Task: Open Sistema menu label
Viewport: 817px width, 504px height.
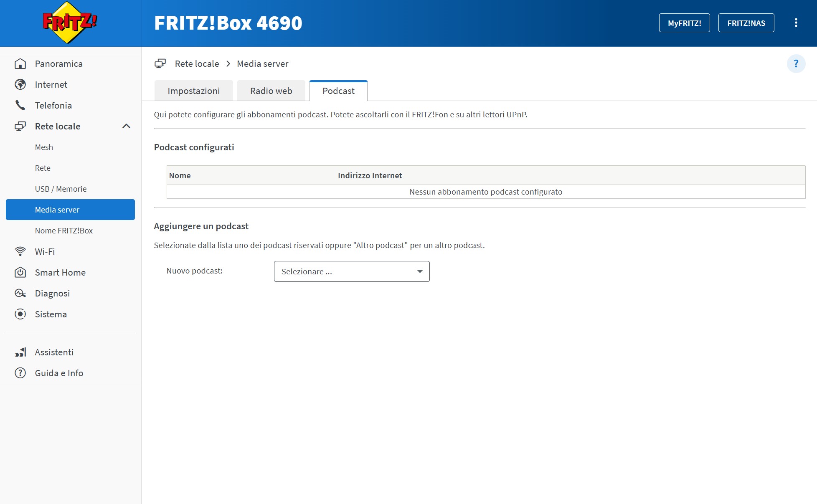Action: point(51,314)
